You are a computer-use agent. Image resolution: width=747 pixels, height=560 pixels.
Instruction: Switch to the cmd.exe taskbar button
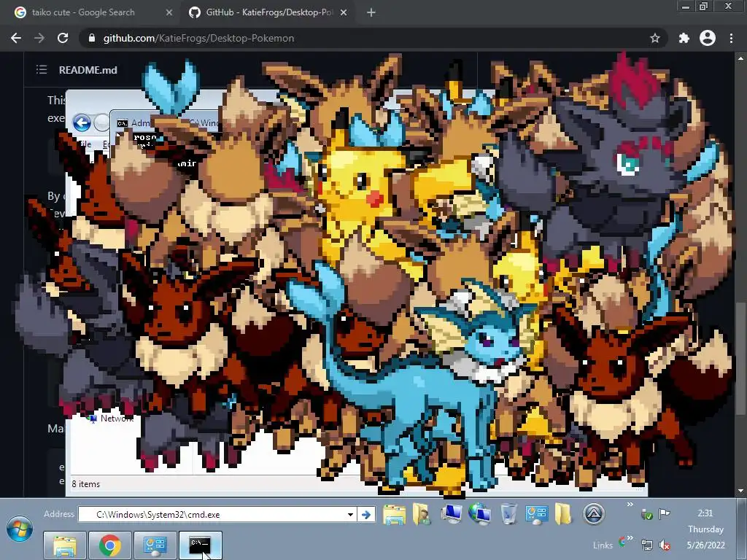coord(200,545)
